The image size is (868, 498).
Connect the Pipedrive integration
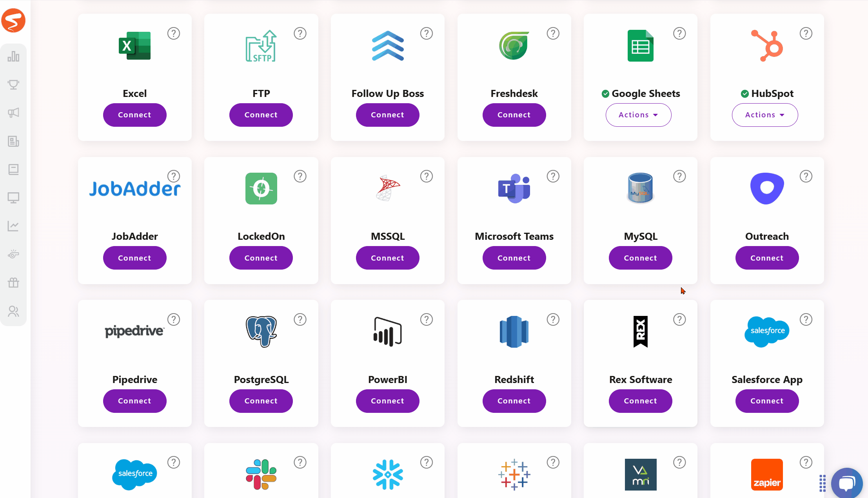[134, 401]
